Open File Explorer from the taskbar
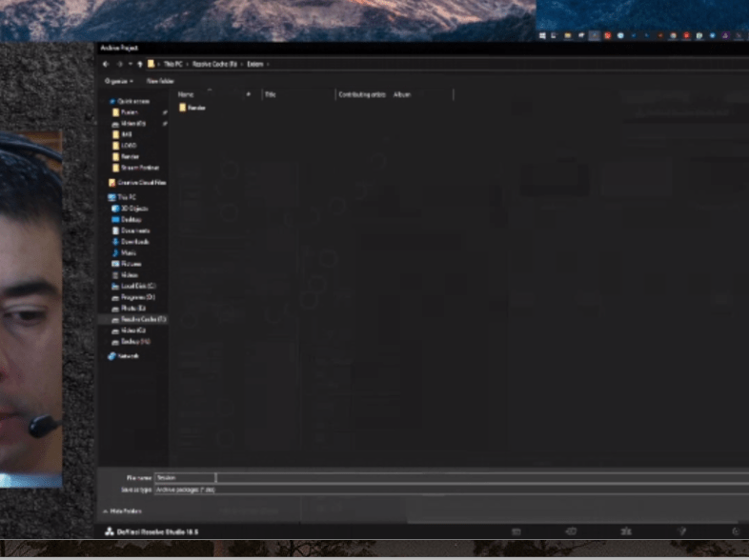This screenshot has width=749, height=560. tap(568, 36)
